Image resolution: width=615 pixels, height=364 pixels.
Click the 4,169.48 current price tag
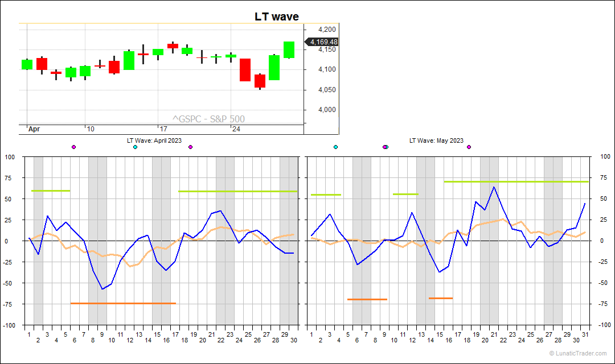click(323, 42)
